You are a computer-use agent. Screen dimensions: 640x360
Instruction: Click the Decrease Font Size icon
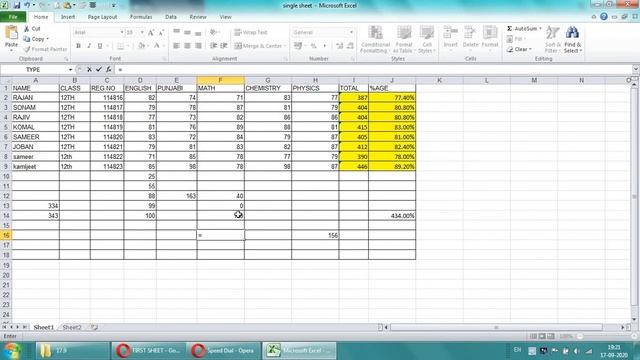(x=161, y=32)
